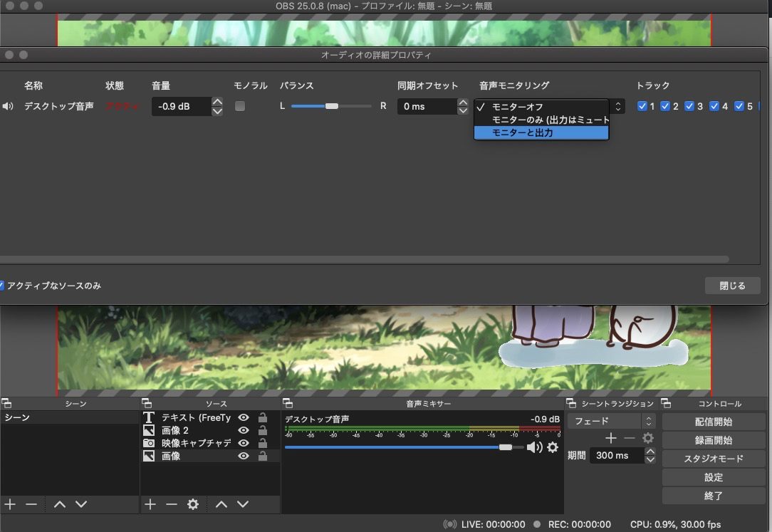Open 設定 from the controls panel

tap(714, 477)
